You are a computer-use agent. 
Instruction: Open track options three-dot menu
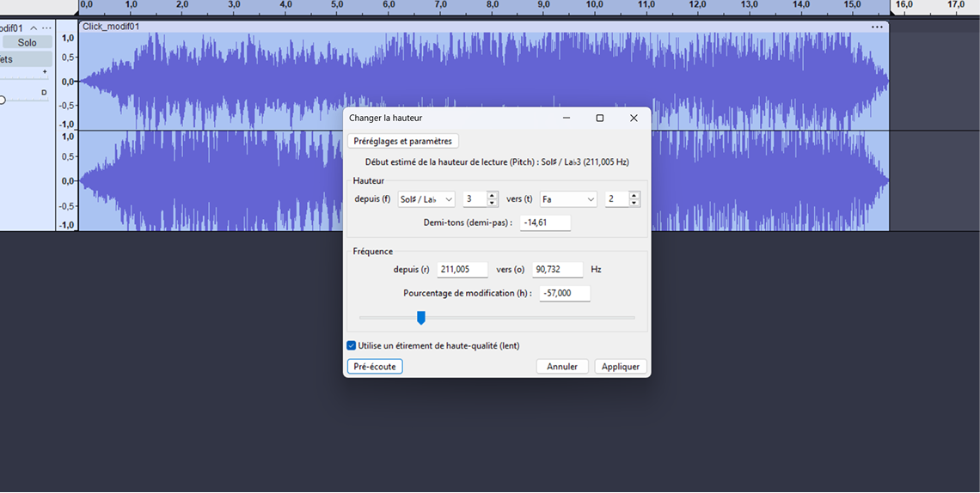coord(46,28)
